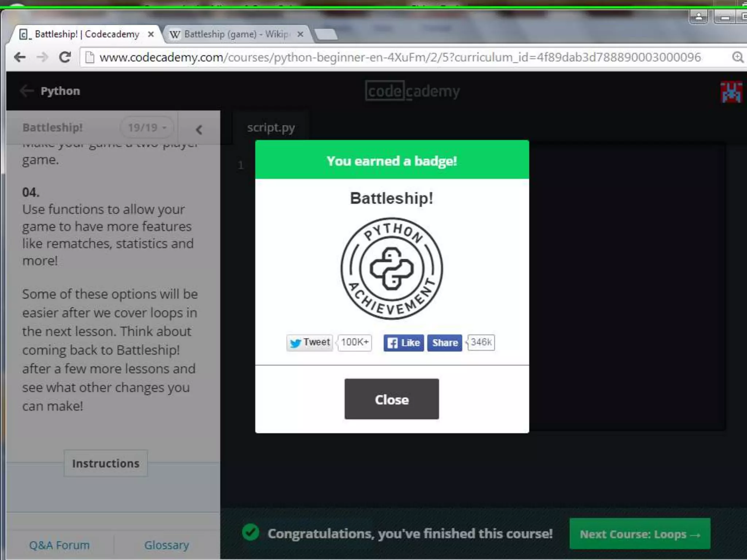The image size is (747, 560).
Task: Close the Wikipedia Battleship tab
Action: 300,34
